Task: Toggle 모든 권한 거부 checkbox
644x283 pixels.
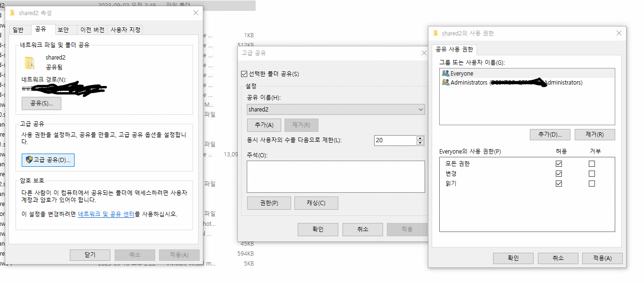Action: [592, 164]
